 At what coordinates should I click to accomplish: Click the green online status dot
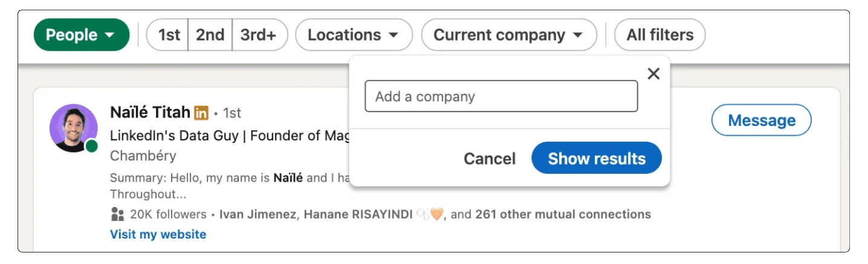click(92, 146)
